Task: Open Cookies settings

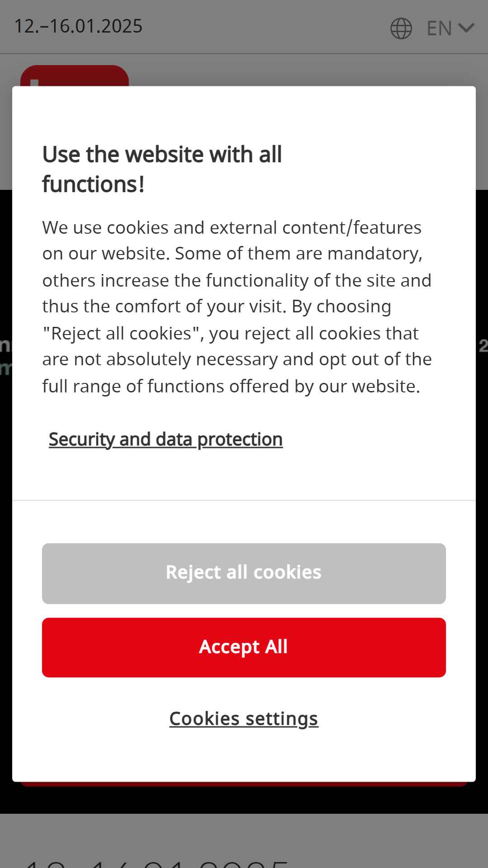Action: 244,718
